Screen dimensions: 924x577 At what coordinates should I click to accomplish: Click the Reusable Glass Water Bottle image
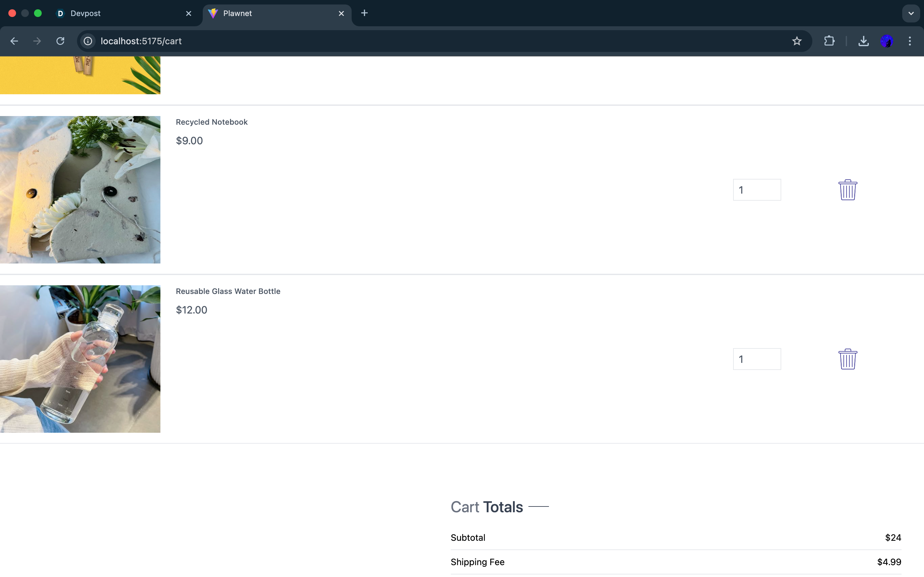(80, 359)
